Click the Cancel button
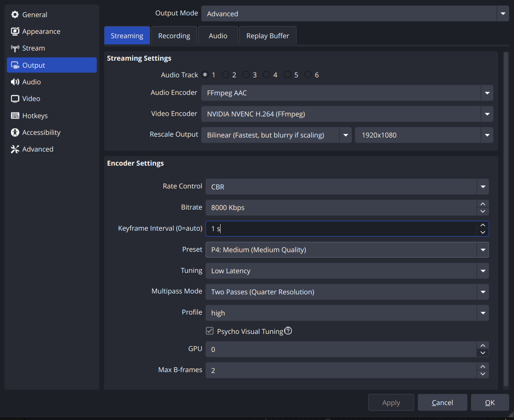Screen dimensions: 514x420 click(442, 402)
